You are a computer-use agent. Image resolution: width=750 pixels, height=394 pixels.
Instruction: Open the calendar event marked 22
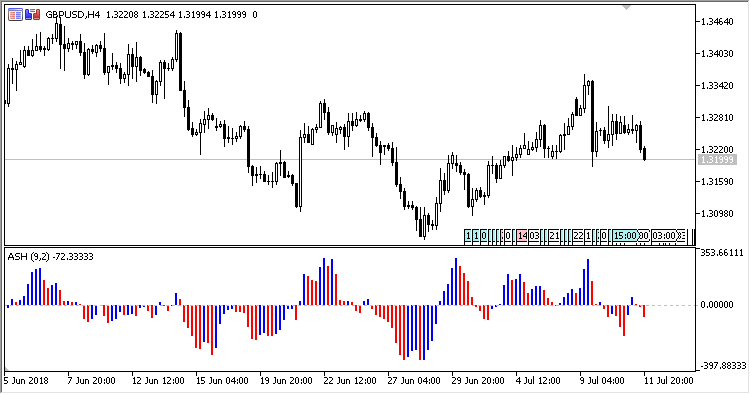[x=578, y=236]
